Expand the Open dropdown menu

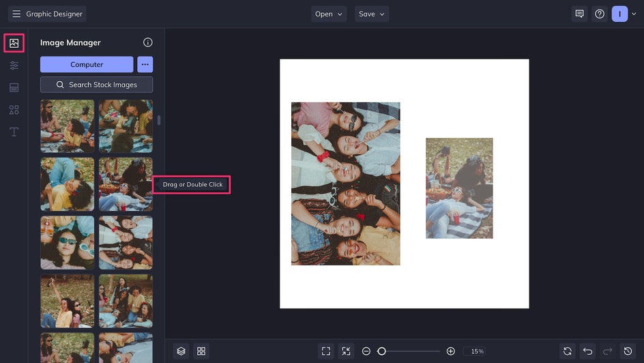[x=329, y=14]
